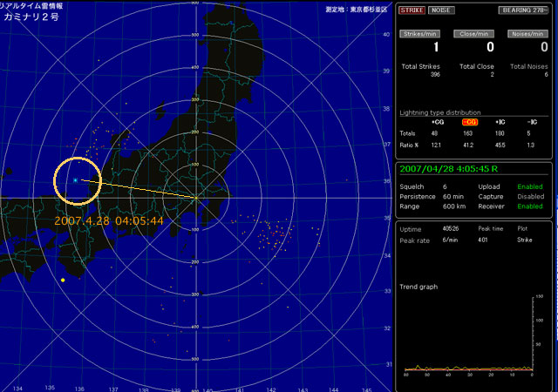Viewport: 558px width, 392px height.
Task: Toggle the Capture Disabled status
Action: 529,196
